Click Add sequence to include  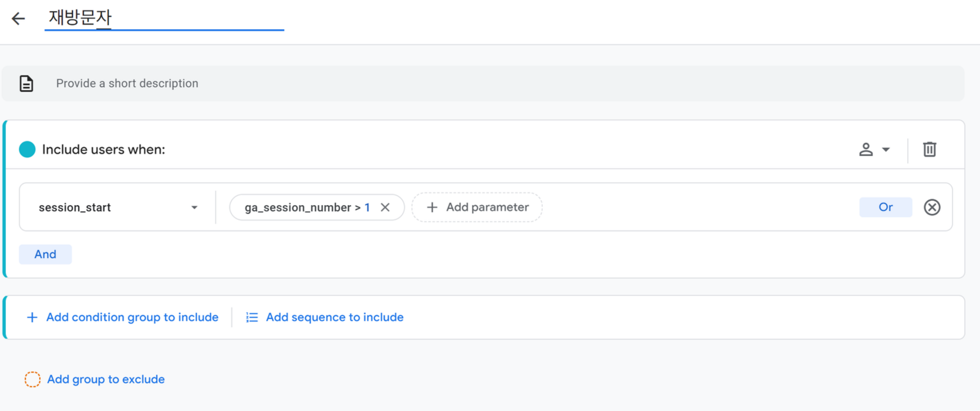pyautogui.click(x=324, y=317)
